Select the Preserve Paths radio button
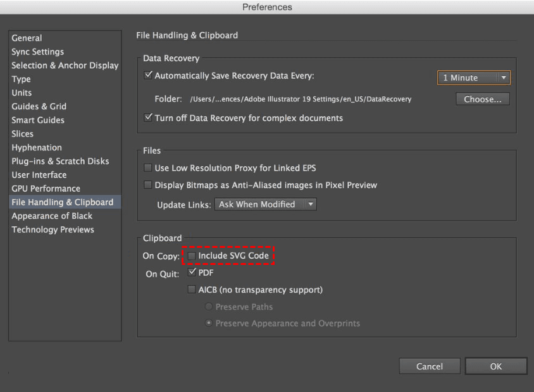Image resolution: width=534 pixels, height=392 pixels. [209, 307]
